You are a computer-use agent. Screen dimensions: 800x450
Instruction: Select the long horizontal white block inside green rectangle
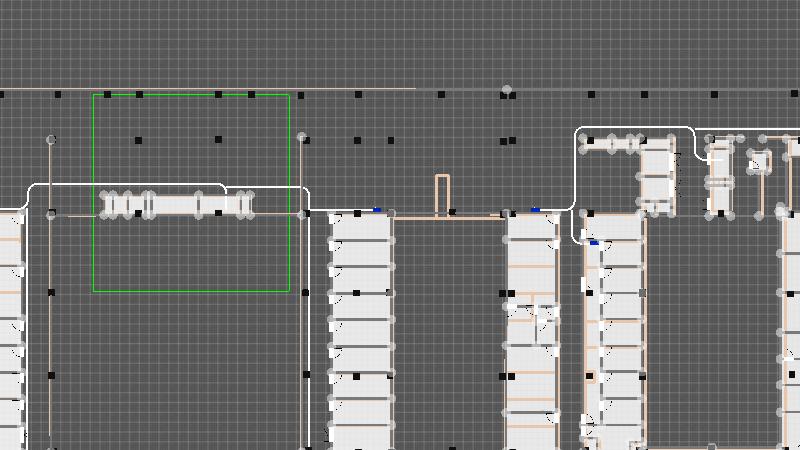175,204
